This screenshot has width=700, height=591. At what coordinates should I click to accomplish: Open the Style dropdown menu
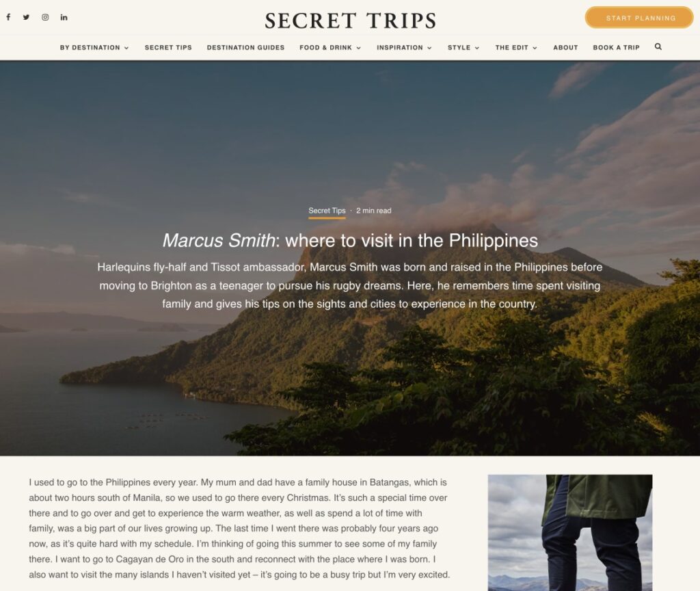[x=463, y=47]
